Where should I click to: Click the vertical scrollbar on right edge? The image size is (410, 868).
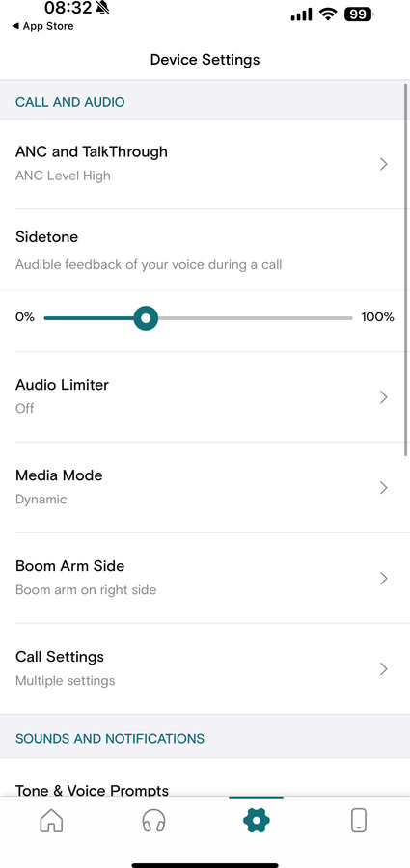[x=406, y=269]
